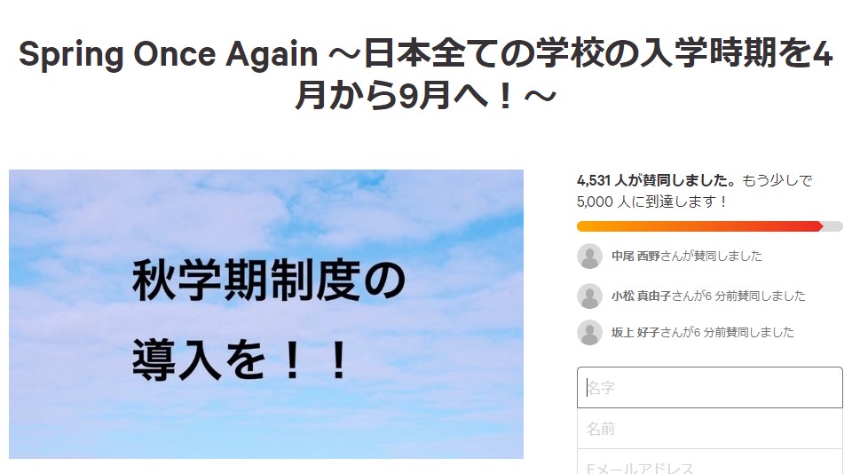Click 秋学期制度の text in the image
This screenshot has height=474, width=868.
(269, 280)
